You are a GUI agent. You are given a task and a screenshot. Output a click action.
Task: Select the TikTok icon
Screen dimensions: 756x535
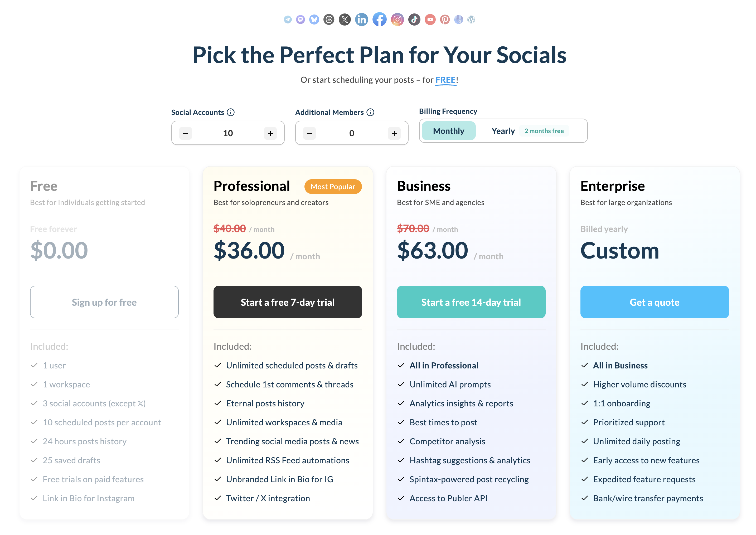[x=414, y=20]
